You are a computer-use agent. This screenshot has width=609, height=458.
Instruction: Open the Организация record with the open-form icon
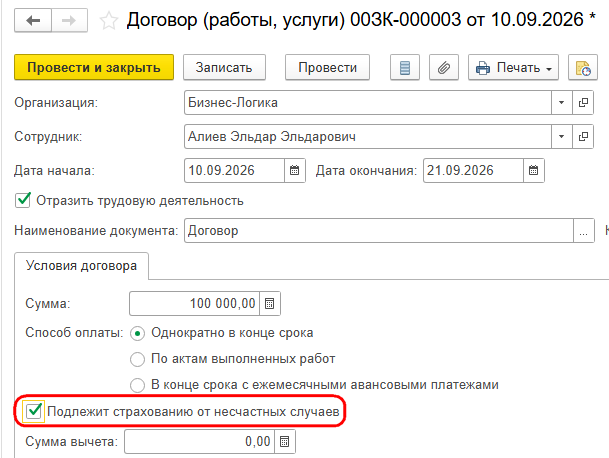[x=583, y=103]
